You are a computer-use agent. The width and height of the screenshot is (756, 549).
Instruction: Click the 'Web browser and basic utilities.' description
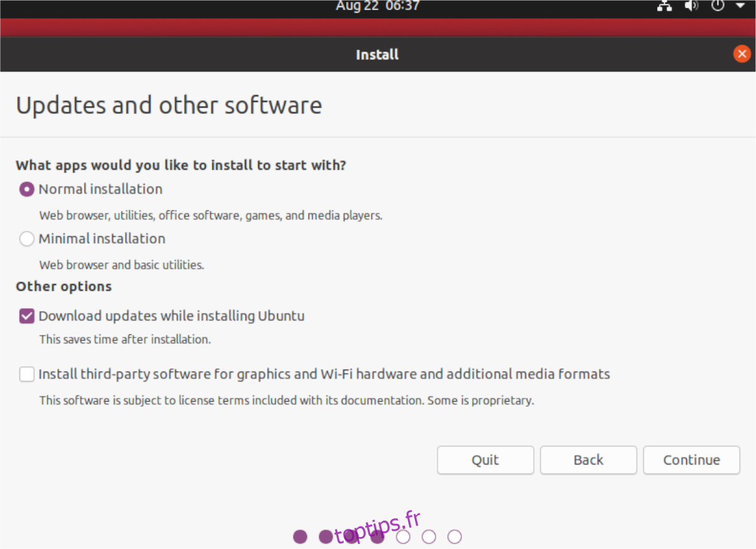pyautogui.click(x=121, y=265)
